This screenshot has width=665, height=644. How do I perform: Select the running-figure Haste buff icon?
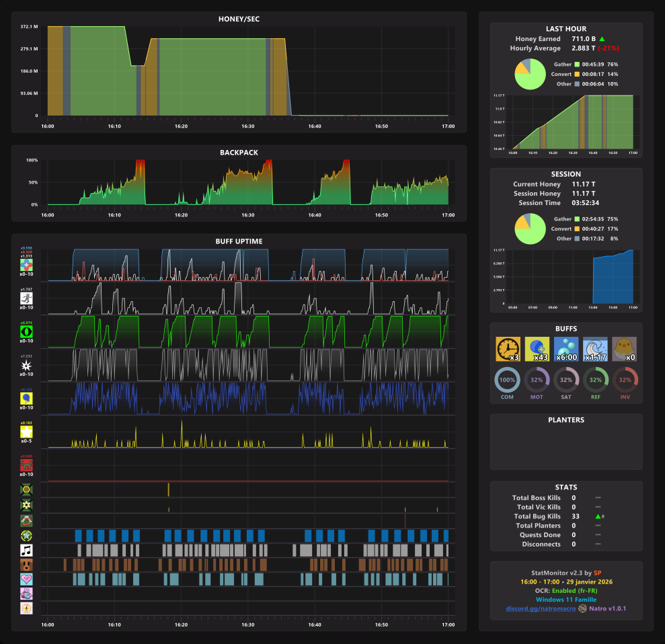point(26,298)
